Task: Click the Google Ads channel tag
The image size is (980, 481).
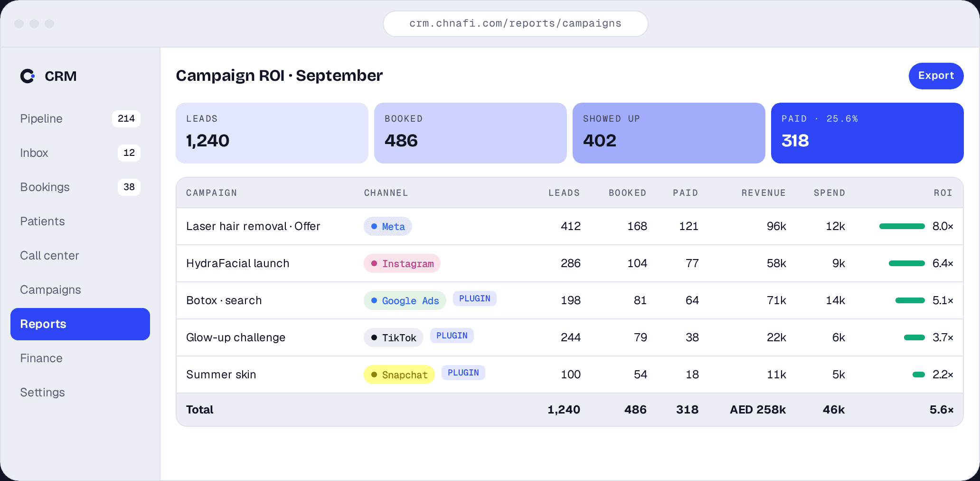Action: (x=405, y=300)
